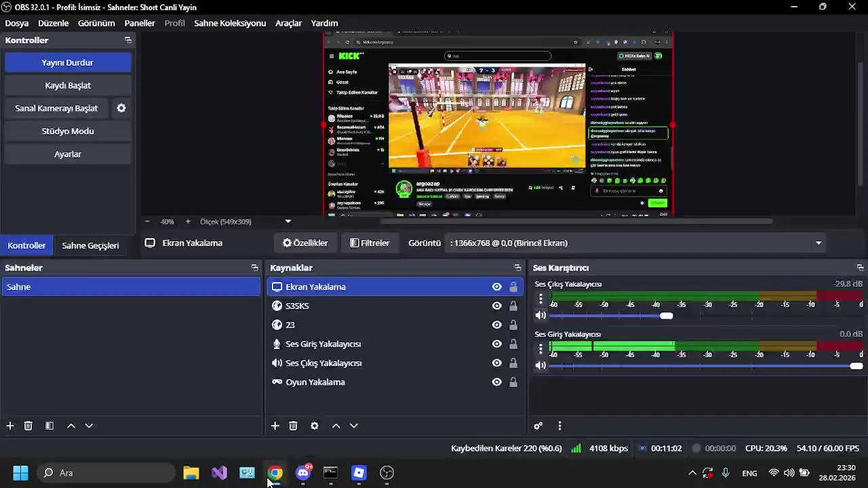
Task: Open the Düzenle menu
Action: click(54, 23)
